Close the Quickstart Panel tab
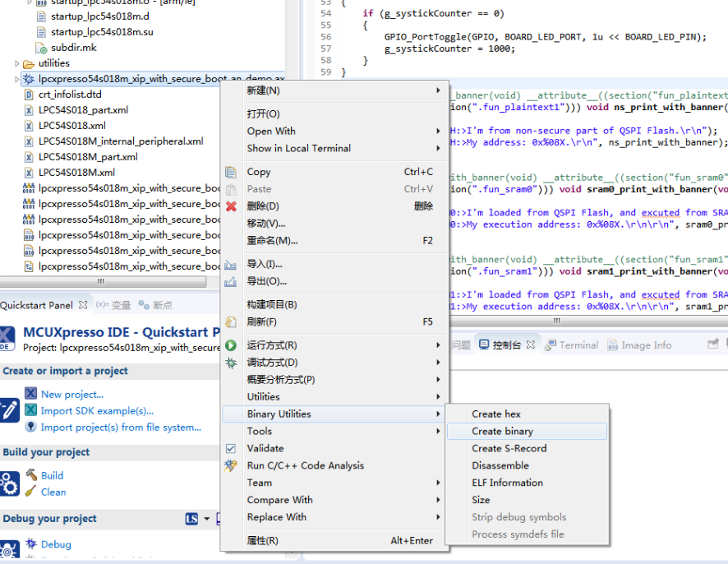Image resolution: width=728 pixels, height=564 pixels. [83, 305]
